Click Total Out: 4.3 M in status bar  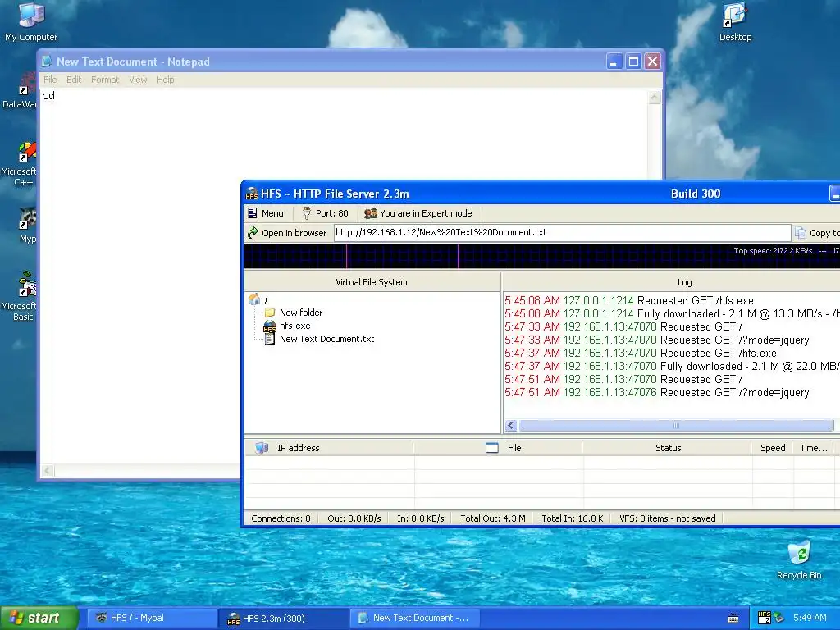493,518
